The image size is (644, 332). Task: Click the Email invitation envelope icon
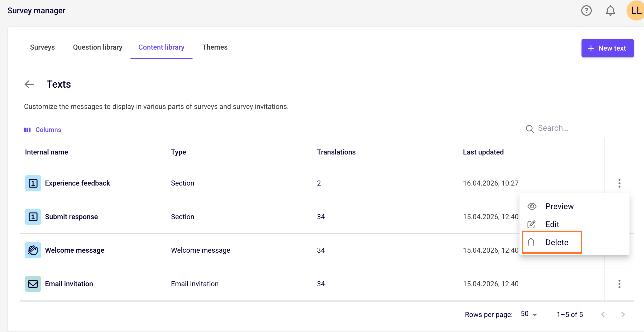[x=33, y=284]
